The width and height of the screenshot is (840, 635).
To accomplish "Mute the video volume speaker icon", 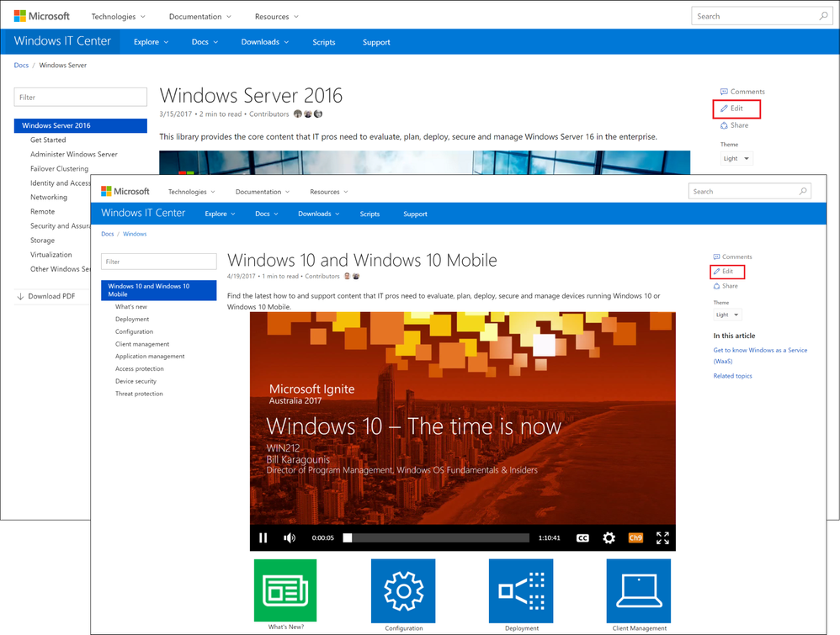I will (290, 537).
